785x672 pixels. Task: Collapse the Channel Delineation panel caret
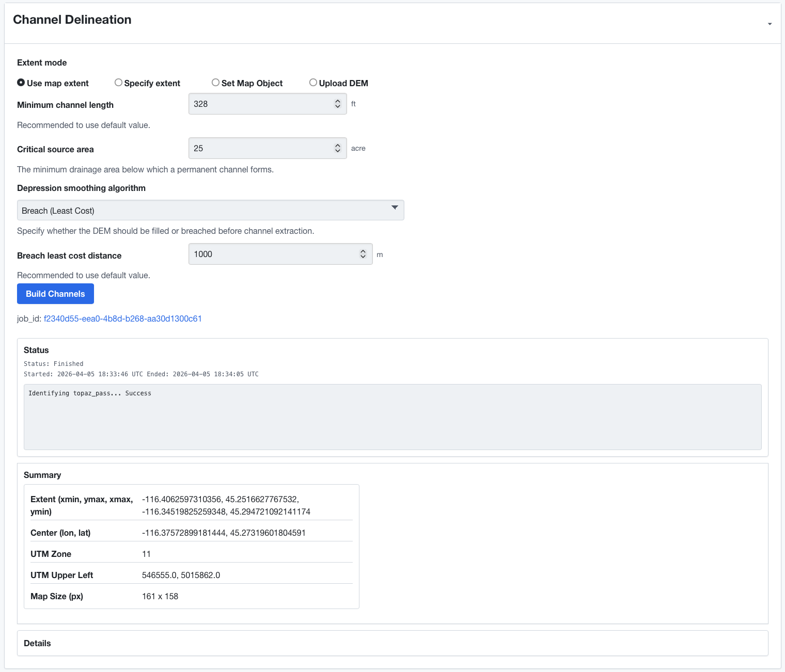[x=770, y=24]
